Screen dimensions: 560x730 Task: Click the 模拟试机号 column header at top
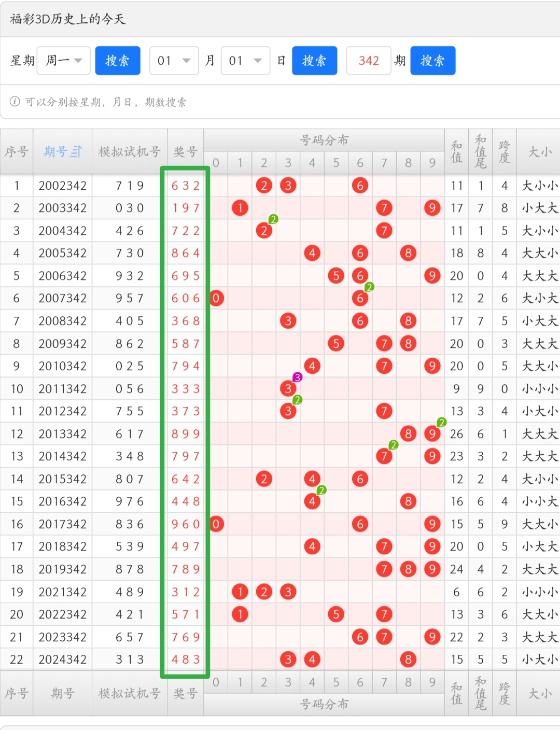click(129, 151)
